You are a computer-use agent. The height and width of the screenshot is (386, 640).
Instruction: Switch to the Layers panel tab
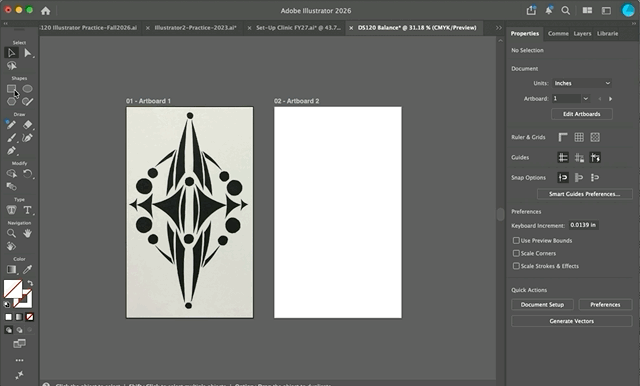(x=582, y=33)
